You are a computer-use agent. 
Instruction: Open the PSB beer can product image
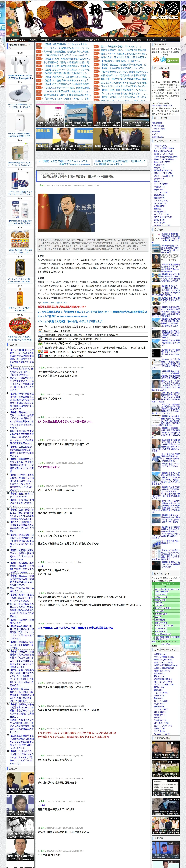pyautogui.click(x=20, y=268)
